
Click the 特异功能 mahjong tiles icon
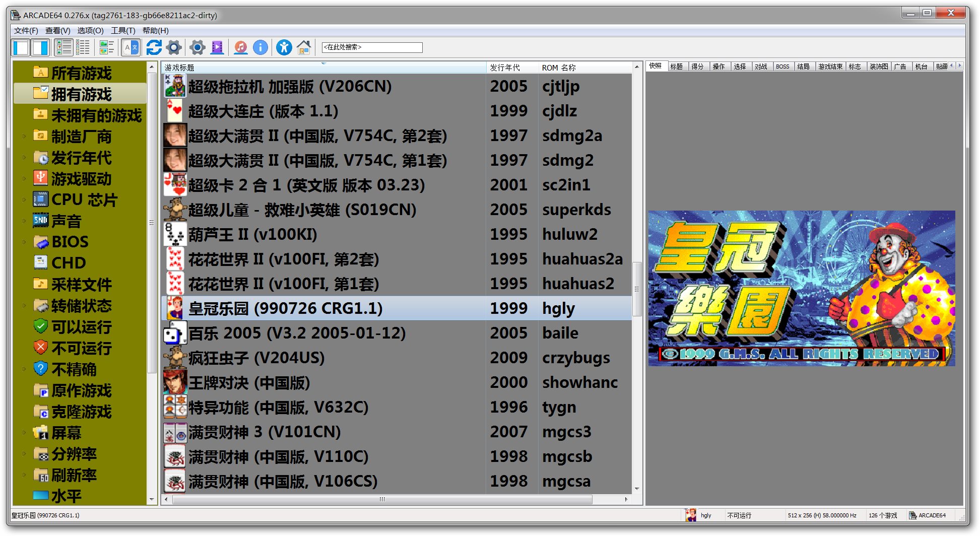tap(175, 407)
